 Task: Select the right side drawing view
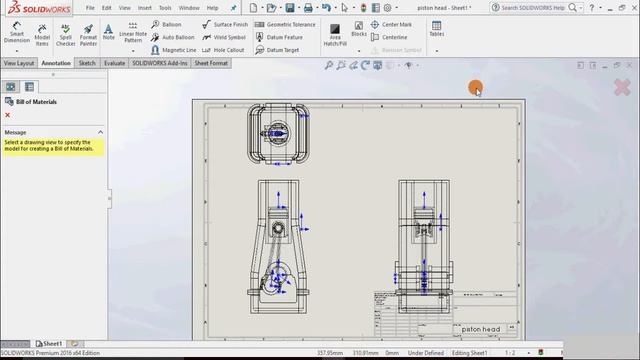tap(424, 247)
